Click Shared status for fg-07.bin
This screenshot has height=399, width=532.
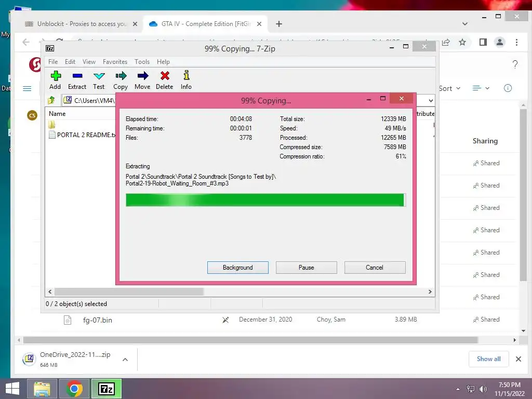486,320
